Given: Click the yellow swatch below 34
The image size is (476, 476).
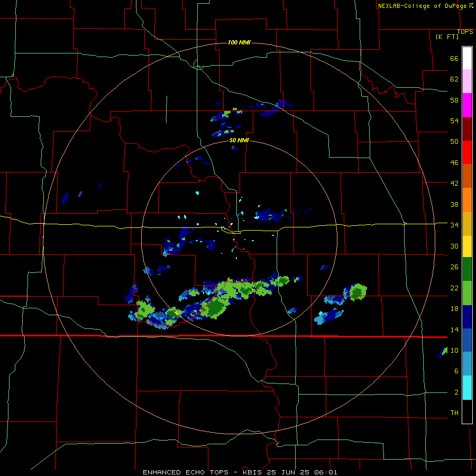Looking at the screenshot, I should click(467, 246).
